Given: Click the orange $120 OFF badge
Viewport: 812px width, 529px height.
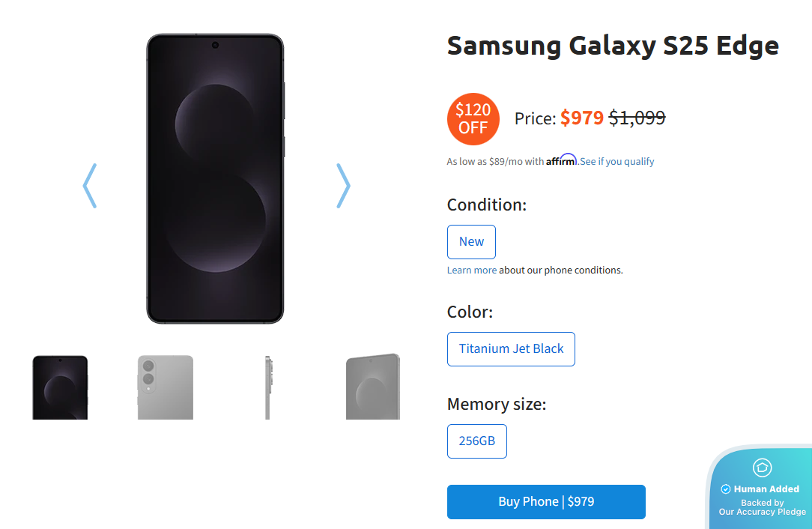Looking at the screenshot, I should [x=473, y=118].
